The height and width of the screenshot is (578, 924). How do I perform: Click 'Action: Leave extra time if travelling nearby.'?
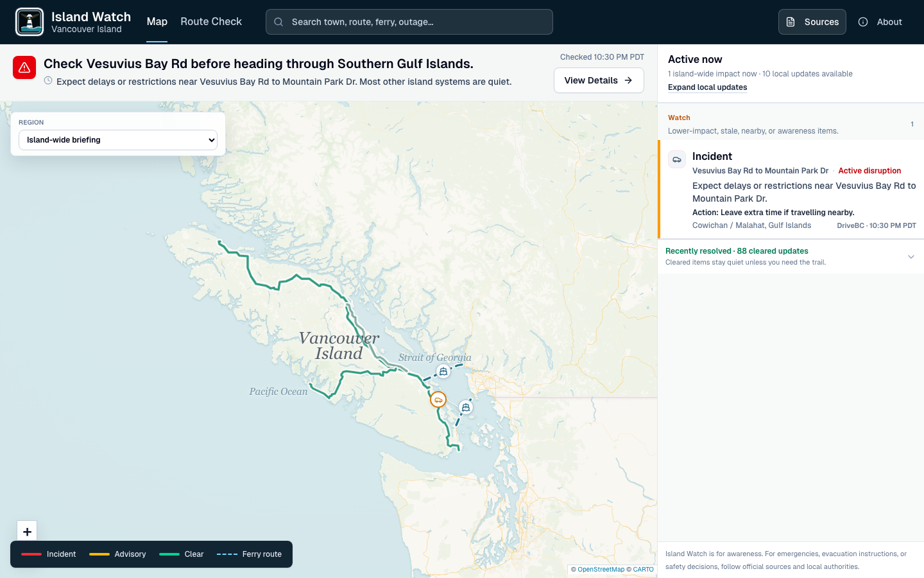[x=773, y=213]
